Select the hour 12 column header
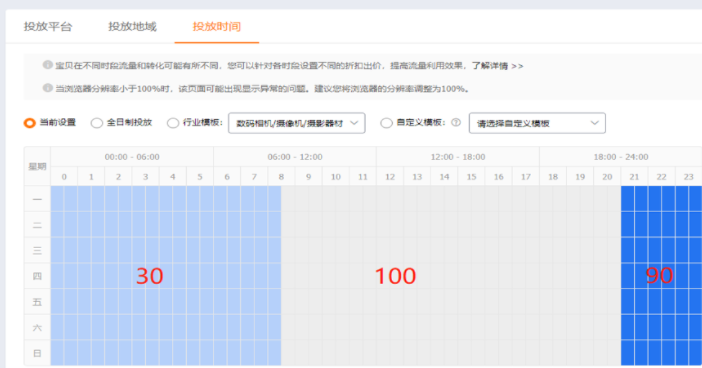The image size is (702, 368). [x=390, y=177]
